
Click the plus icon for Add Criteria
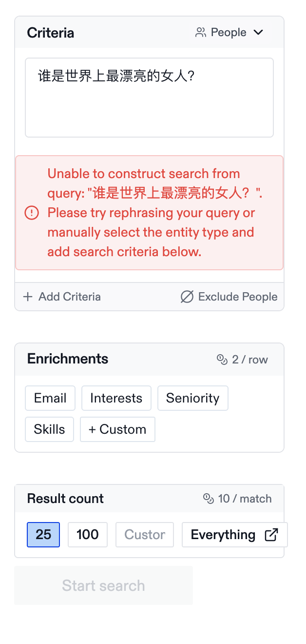(28, 297)
